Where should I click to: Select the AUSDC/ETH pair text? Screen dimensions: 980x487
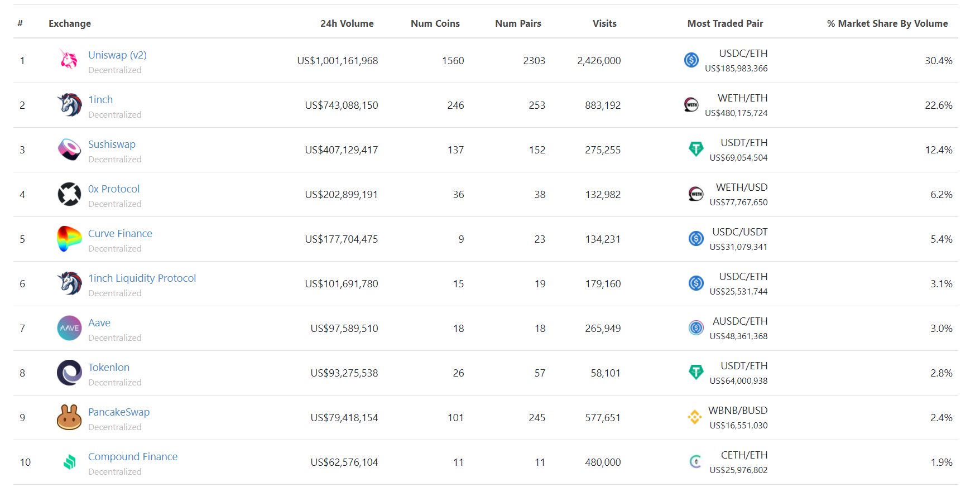coord(740,321)
